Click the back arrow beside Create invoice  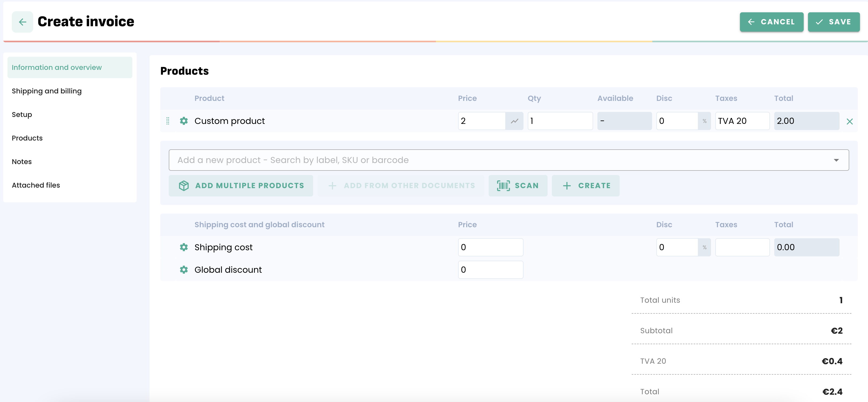pyautogui.click(x=22, y=22)
